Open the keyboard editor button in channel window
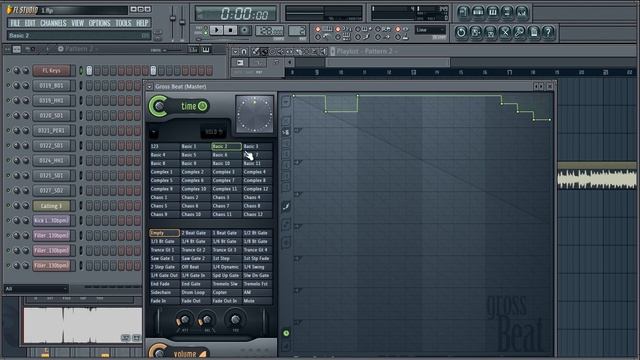Image resolution: width=640 pixels, height=360 pixels. coord(206,50)
